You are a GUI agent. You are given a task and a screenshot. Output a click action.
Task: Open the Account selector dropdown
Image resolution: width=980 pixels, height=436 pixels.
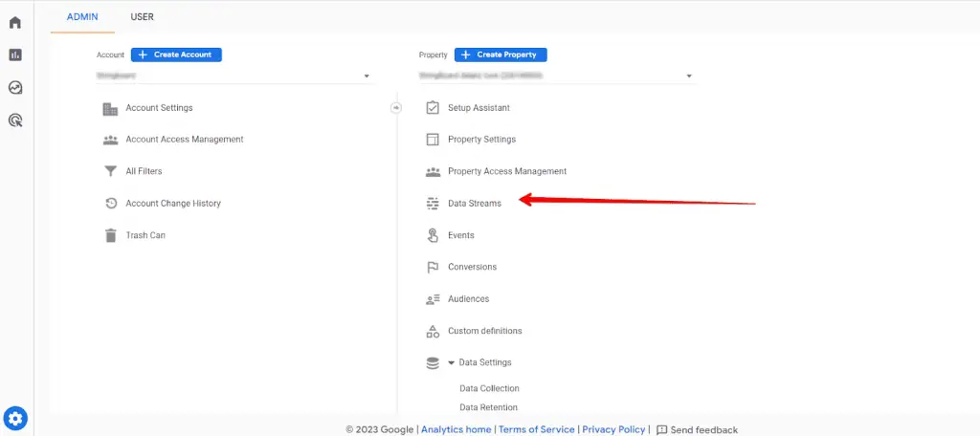236,76
